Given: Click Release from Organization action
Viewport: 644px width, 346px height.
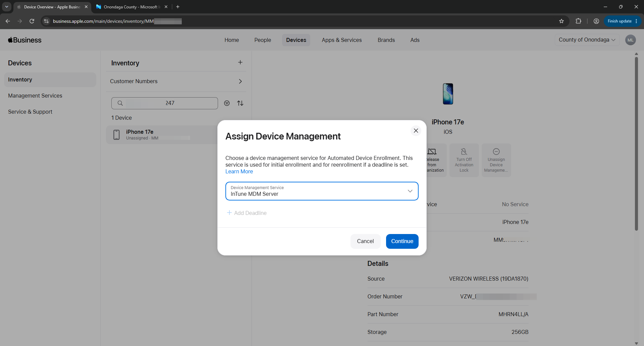Looking at the screenshot, I should [x=436, y=161].
